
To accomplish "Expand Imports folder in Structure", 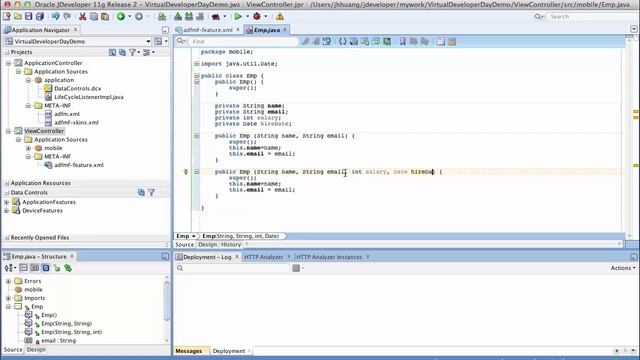I will (x=8, y=298).
